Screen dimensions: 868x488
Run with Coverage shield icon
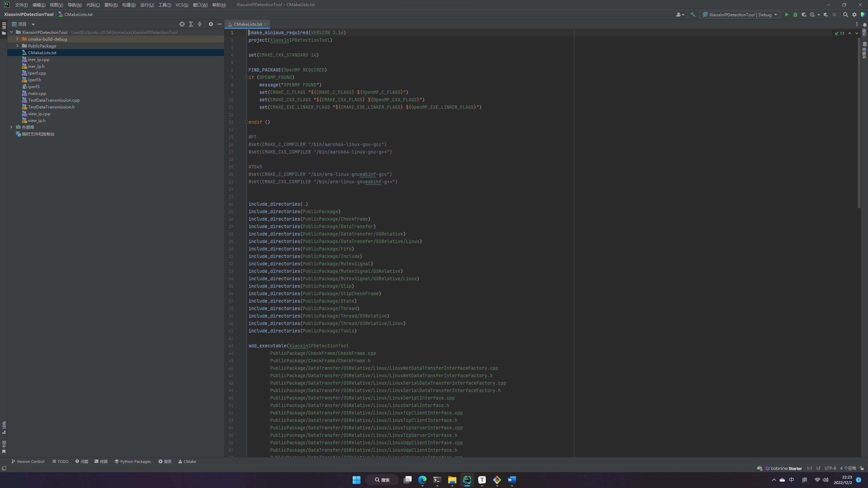[x=804, y=15]
